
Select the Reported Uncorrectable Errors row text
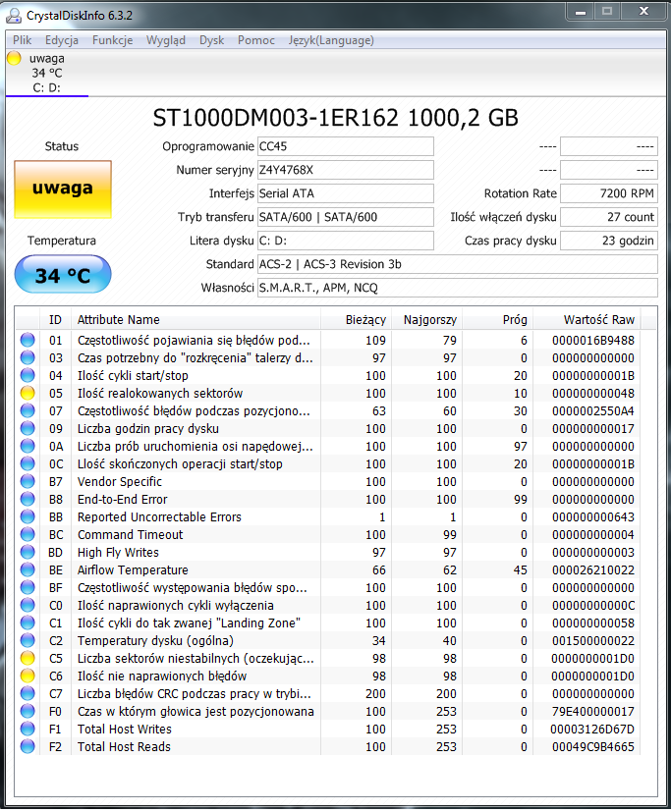pyautogui.click(x=159, y=516)
